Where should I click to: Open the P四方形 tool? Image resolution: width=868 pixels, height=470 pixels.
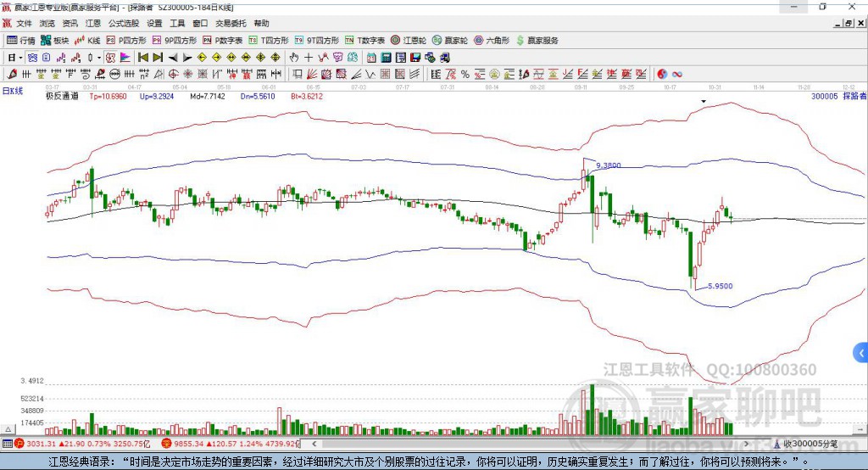pos(126,41)
